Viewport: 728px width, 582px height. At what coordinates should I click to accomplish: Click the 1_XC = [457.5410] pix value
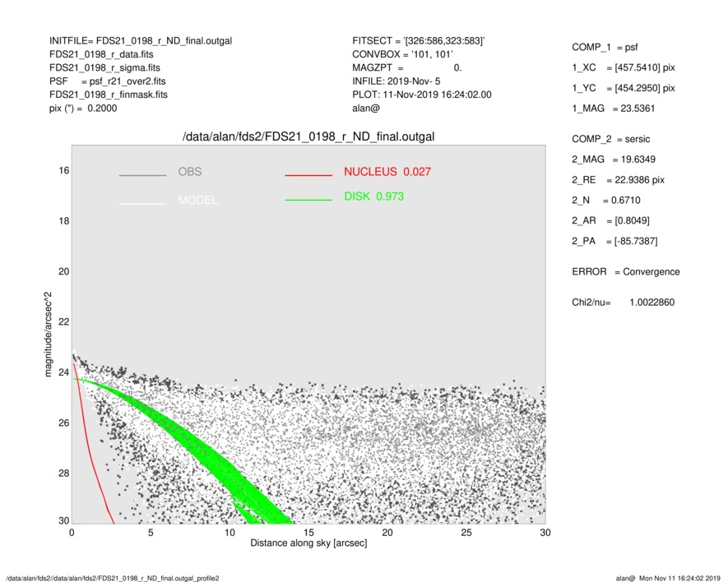[x=624, y=67]
